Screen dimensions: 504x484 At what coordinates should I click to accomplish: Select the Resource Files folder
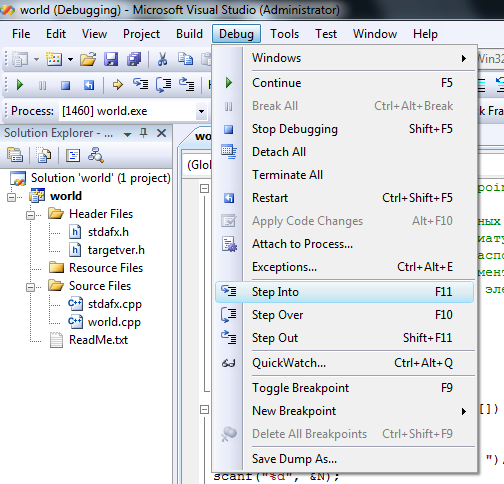[106, 268]
